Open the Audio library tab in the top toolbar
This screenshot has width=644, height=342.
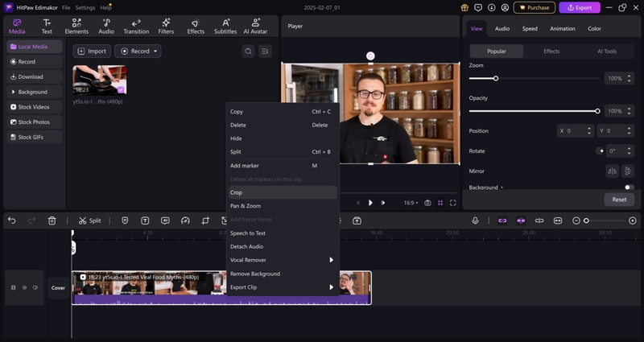(106, 27)
